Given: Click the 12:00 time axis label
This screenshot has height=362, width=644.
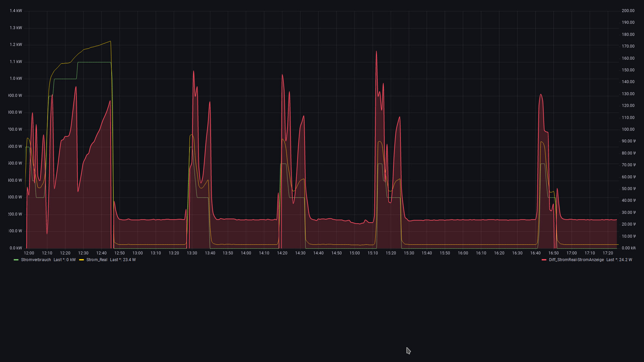Looking at the screenshot, I should pos(29,253).
